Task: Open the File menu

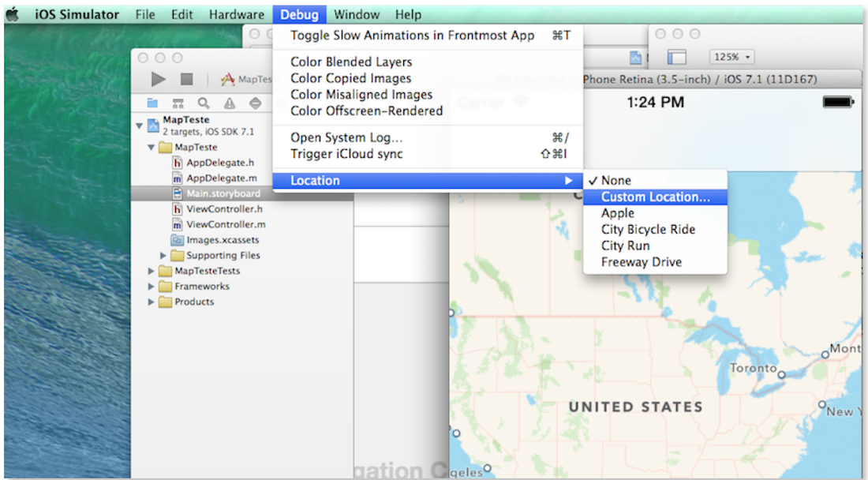Action: (145, 14)
